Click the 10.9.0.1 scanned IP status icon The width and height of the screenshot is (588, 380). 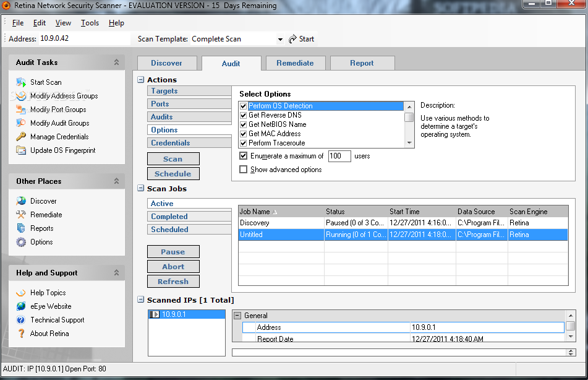155,314
